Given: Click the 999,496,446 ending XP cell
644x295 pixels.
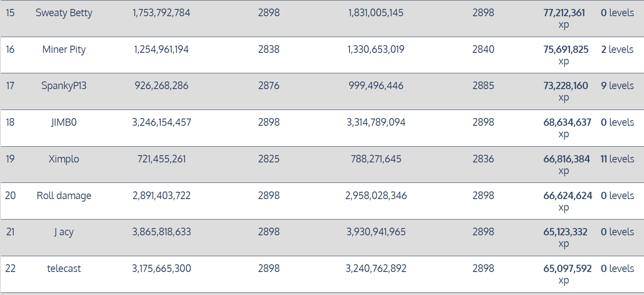Looking at the screenshot, I should pos(376,86).
